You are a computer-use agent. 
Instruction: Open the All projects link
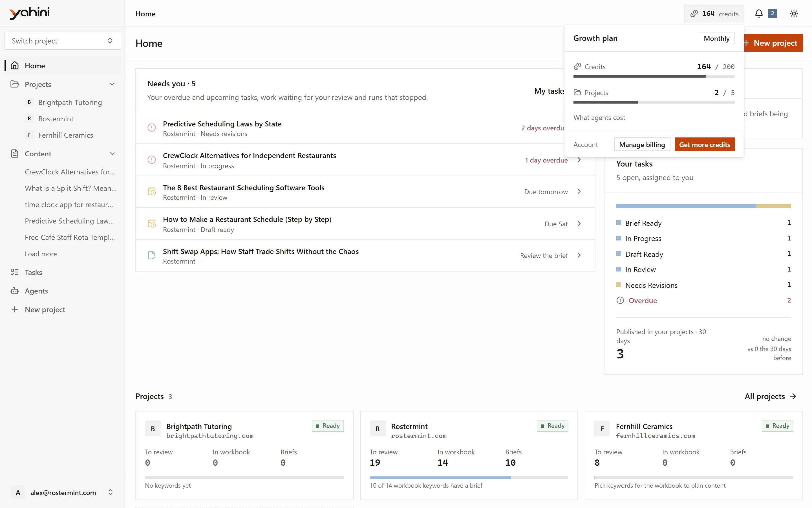pyautogui.click(x=770, y=397)
